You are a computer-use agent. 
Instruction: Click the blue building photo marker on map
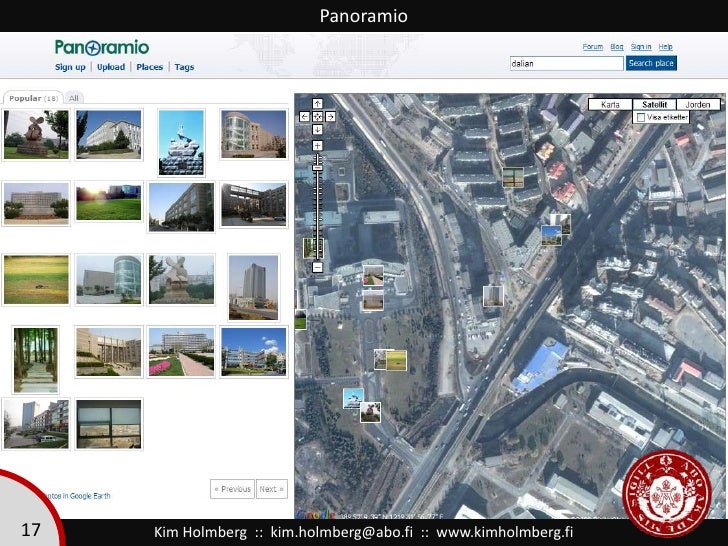552,235
